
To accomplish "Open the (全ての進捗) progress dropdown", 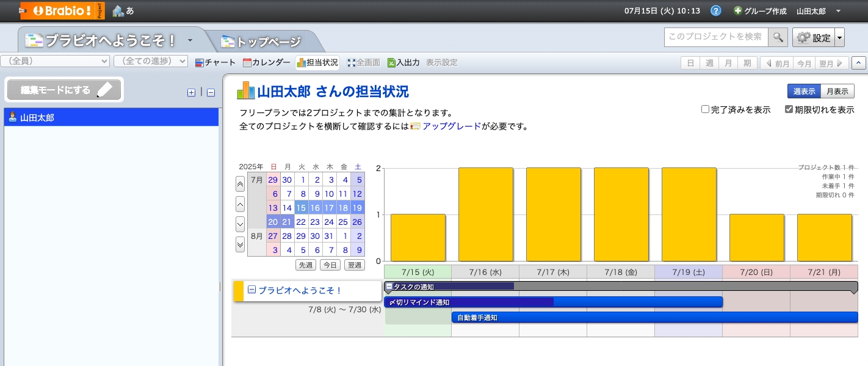I will click(x=151, y=61).
